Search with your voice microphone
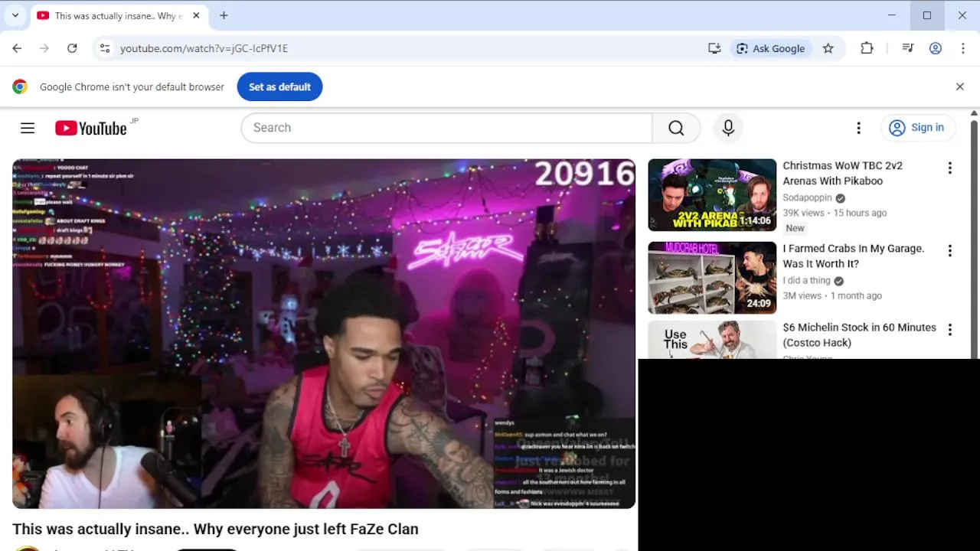 coord(728,128)
